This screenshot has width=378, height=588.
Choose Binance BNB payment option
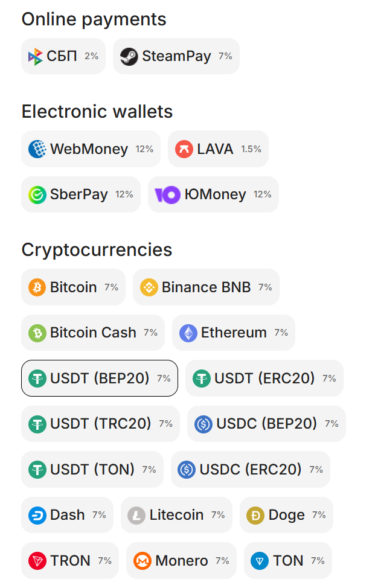click(x=206, y=287)
